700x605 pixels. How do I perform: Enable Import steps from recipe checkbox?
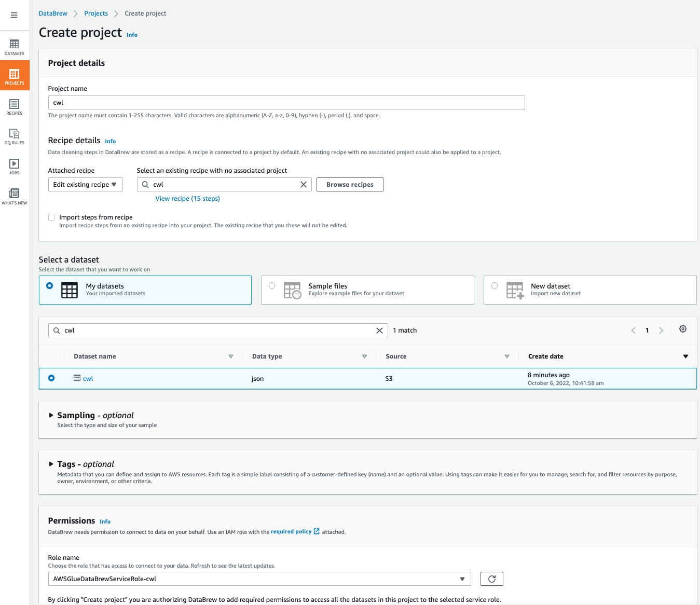[51, 217]
